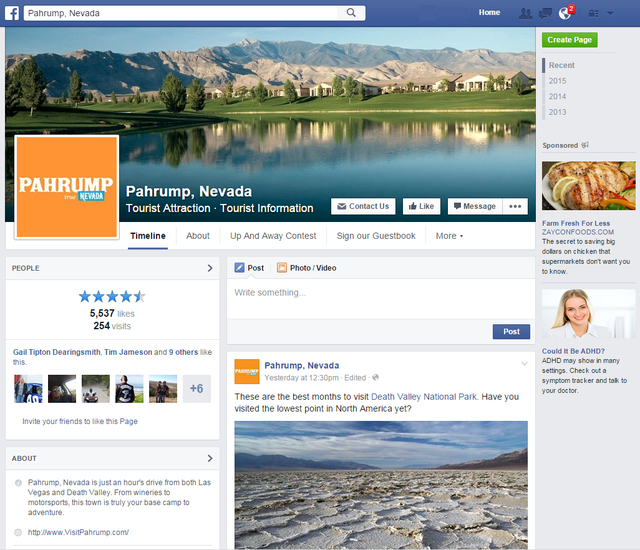
Task: Click the green Create Page button
Action: click(569, 40)
